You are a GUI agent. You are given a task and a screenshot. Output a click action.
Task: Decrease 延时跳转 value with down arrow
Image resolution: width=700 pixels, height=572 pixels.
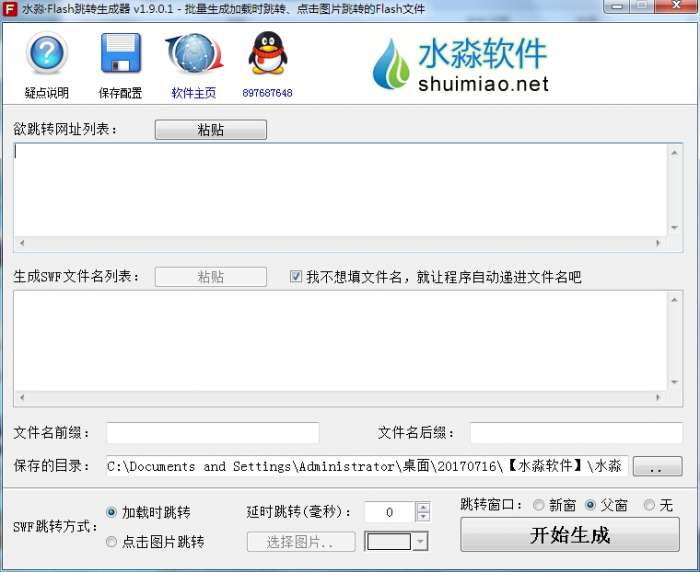tap(423, 517)
